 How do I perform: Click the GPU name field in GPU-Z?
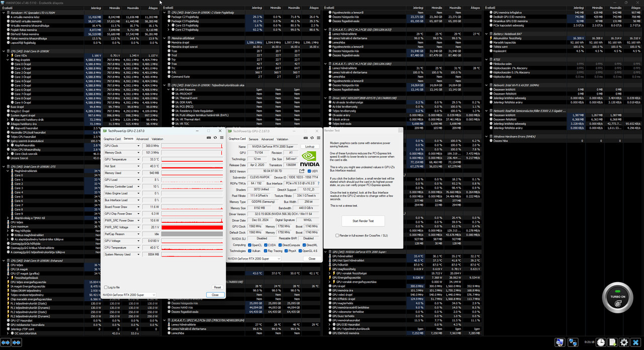(273, 146)
